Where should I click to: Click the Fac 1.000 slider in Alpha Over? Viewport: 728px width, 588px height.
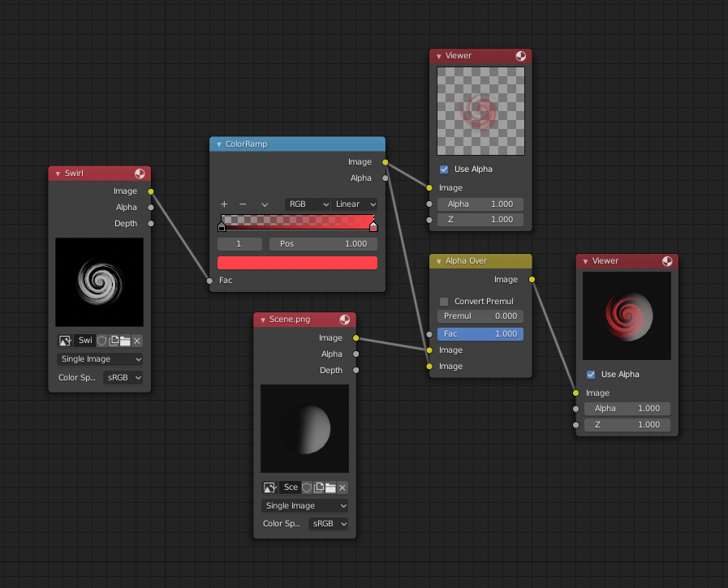click(480, 334)
